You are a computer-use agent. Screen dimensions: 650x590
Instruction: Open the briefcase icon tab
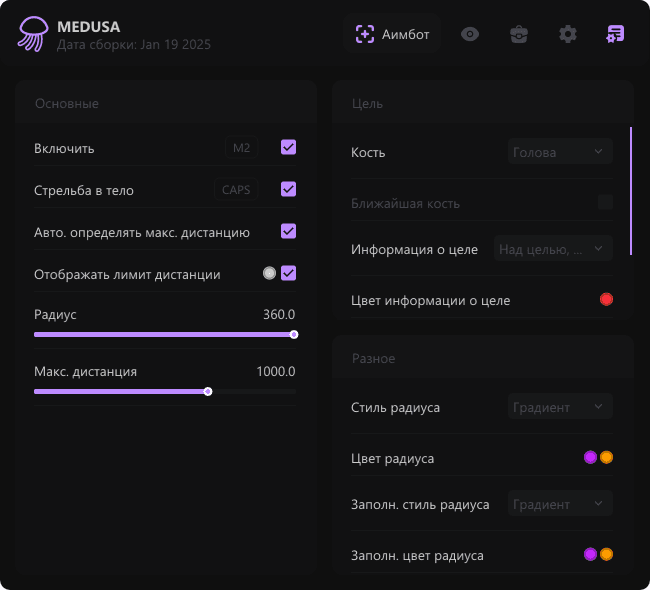point(518,34)
